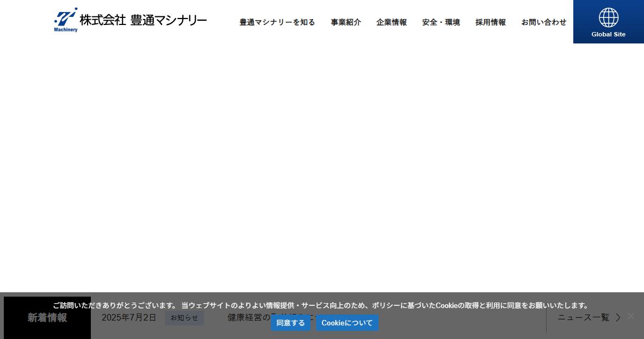Open the Global Site globe icon
644x339 pixels.
(608, 17)
